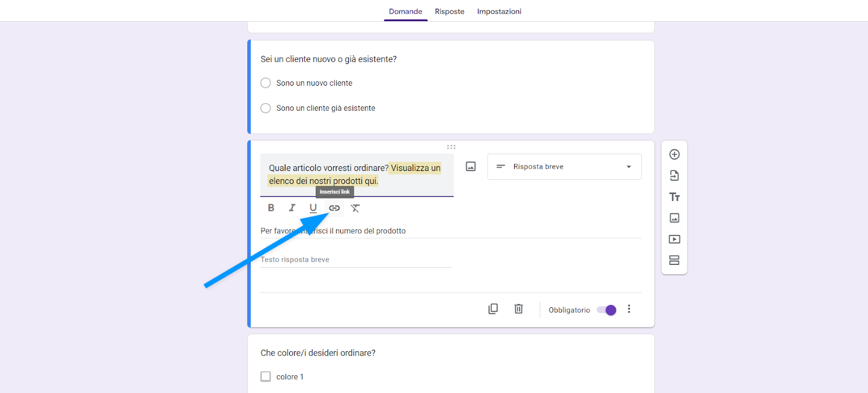868x393 pixels.
Task: Open more options three-dot menu
Action: tap(629, 309)
